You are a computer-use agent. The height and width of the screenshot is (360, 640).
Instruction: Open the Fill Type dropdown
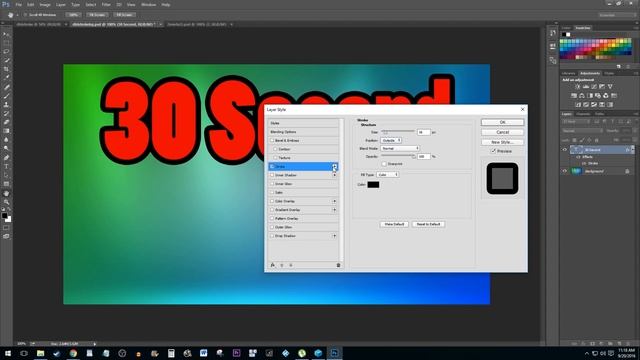point(387,175)
